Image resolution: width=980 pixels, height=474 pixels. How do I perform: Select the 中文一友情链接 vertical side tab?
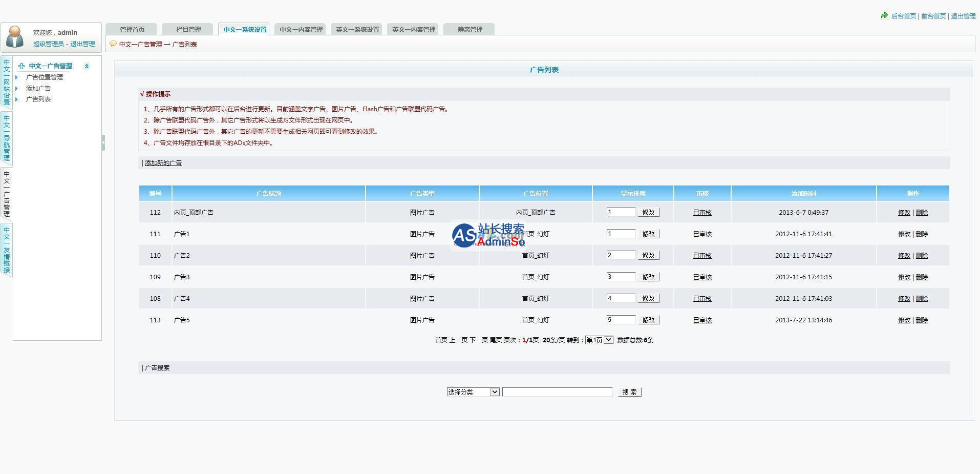click(x=7, y=250)
